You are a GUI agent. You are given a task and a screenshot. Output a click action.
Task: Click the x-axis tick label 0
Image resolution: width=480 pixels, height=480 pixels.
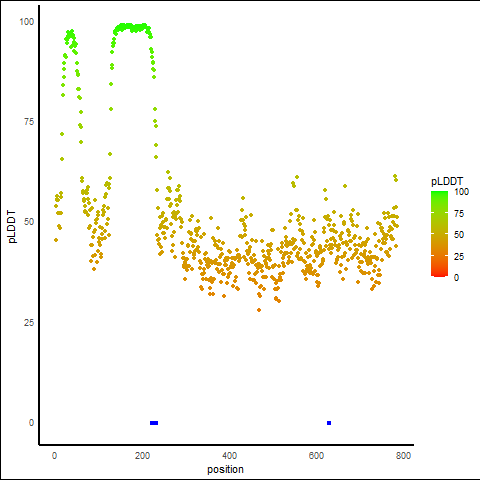pos(55,456)
